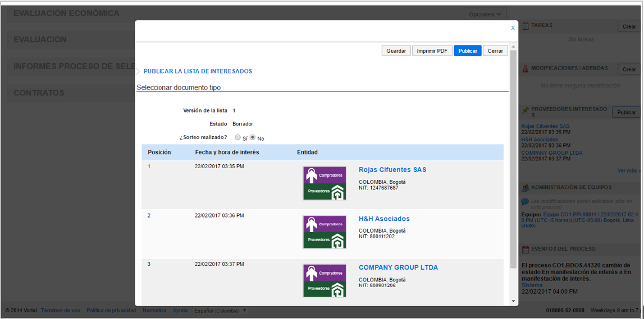The width and height of the screenshot is (644, 319).
Task: Click the 22/02/2017 03:36 PM table cell
Action: 220,215
